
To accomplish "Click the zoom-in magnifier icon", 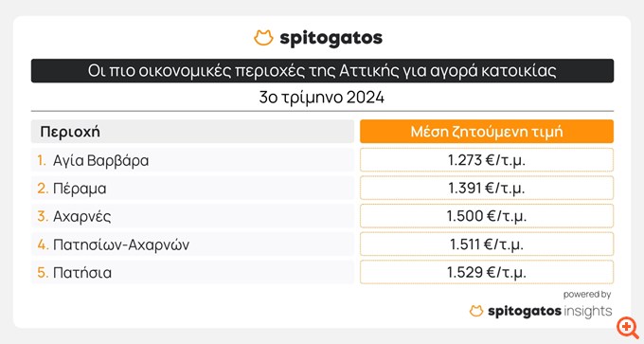I will tap(627, 328).
